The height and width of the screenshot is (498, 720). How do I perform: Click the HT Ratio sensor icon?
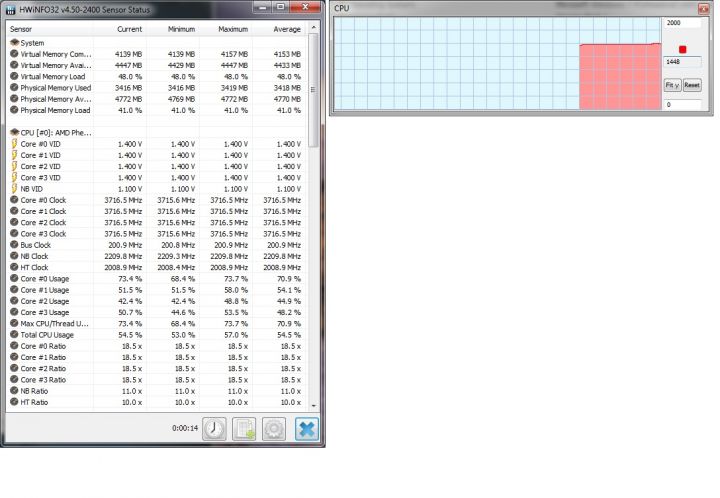coord(14,402)
